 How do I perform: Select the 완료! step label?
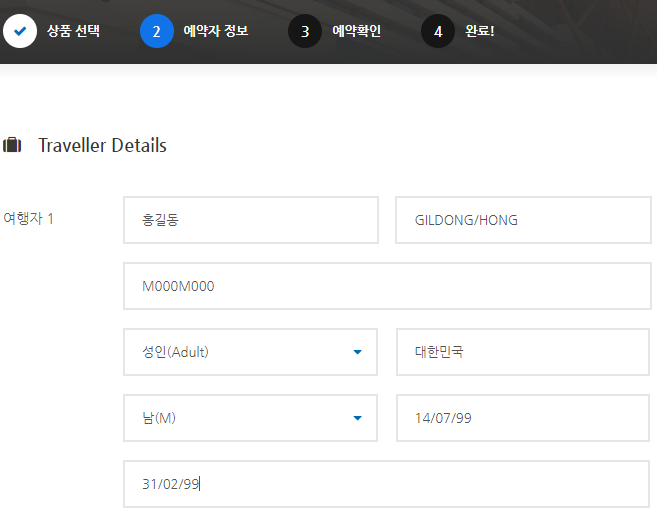click(480, 31)
